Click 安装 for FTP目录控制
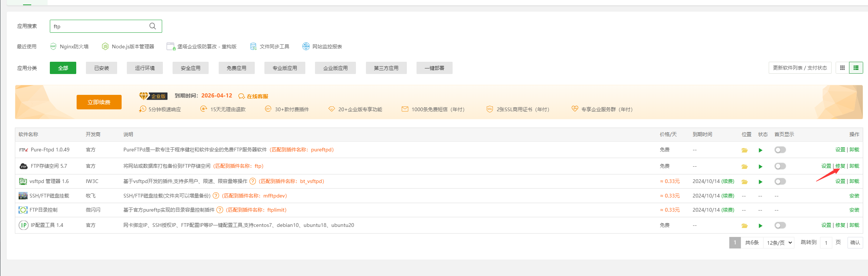 [854, 210]
